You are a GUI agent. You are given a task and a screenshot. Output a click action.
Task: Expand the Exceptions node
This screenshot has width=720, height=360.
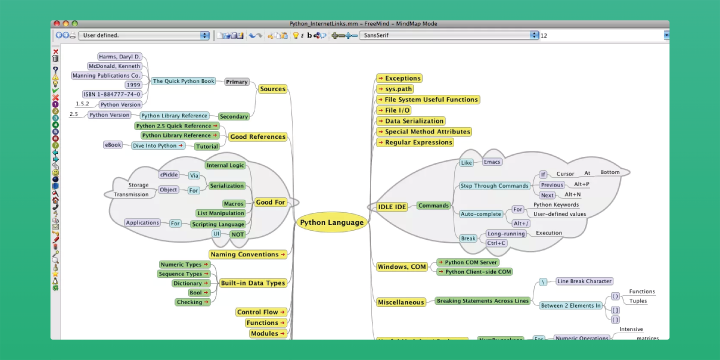click(399, 79)
